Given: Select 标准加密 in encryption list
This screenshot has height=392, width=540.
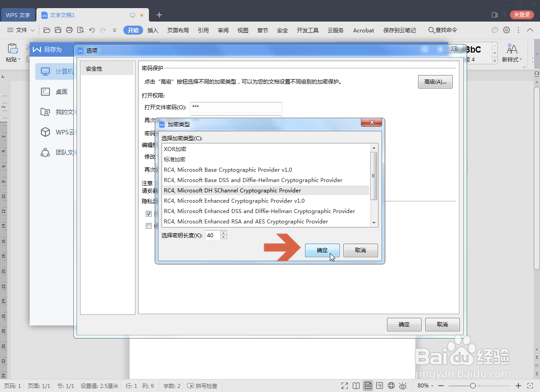Looking at the screenshot, I should tap(266, 159).
